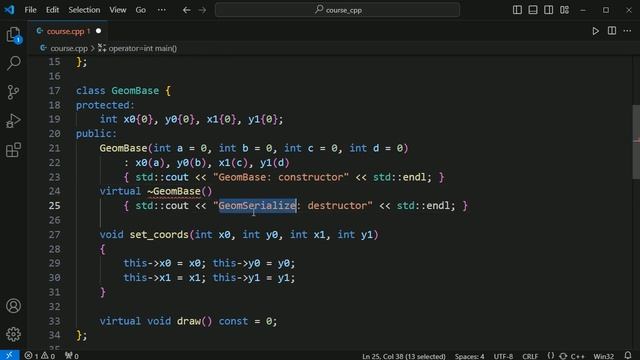Click "GeomBase: constructor" string

click(x=281, y=177)
